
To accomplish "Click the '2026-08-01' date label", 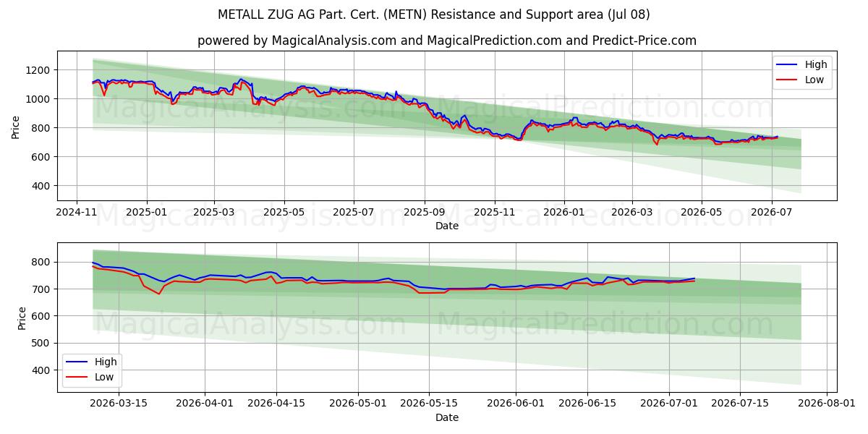I will (x=828, y=403).
